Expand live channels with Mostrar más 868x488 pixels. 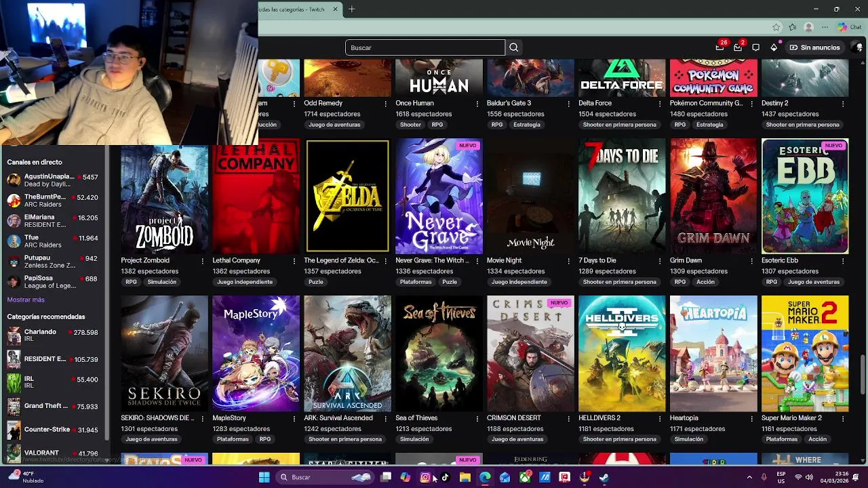(x=26, y=300)
